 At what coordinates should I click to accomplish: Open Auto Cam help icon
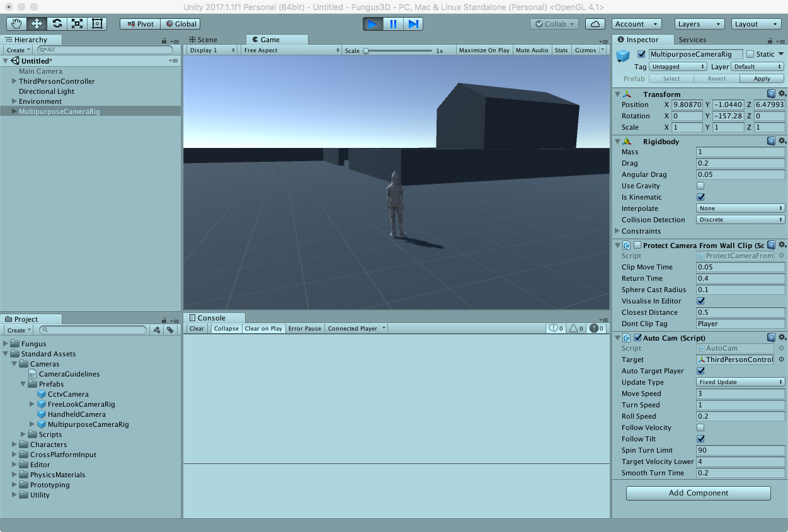click(x=771, y=337)
